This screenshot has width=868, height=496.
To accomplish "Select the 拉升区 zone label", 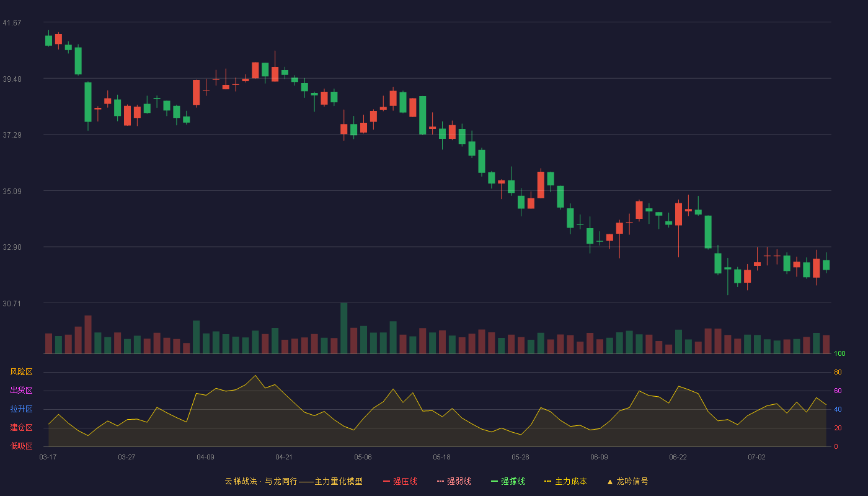I will (x=21, y=409).
